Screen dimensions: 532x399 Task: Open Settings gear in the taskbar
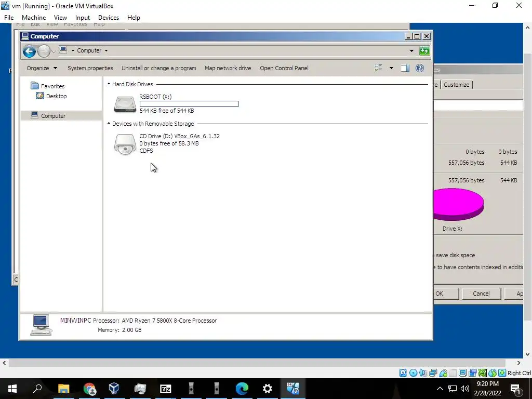(x=268, y=389)
